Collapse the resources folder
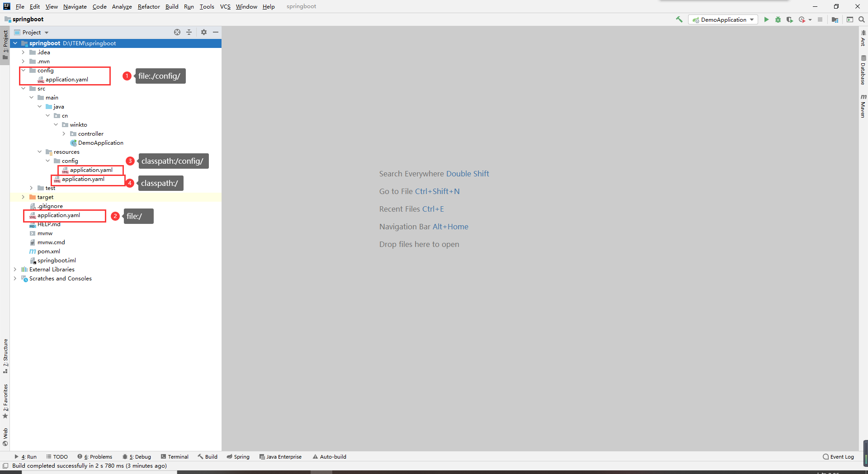Image resolution: width=868 pixels, height=474 pixels. click(x=39, y=152)
